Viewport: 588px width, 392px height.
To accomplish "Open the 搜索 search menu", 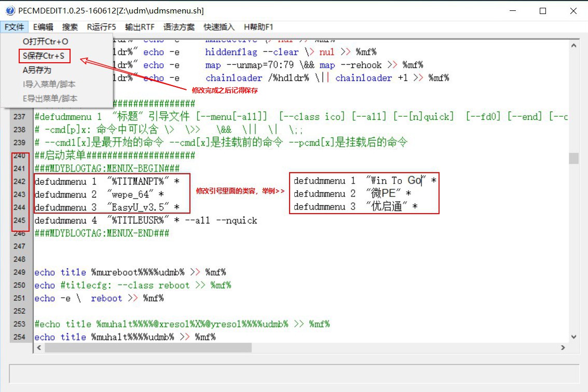I will pos(71,27).
